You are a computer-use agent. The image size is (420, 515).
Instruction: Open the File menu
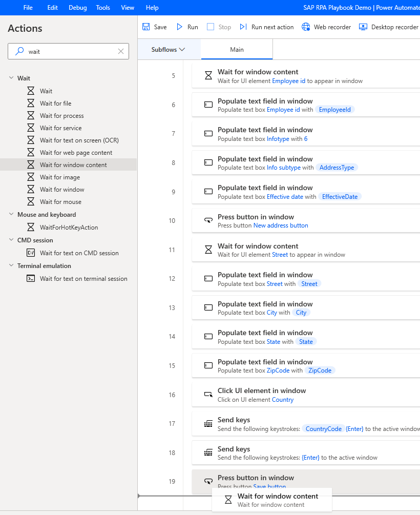28,8
